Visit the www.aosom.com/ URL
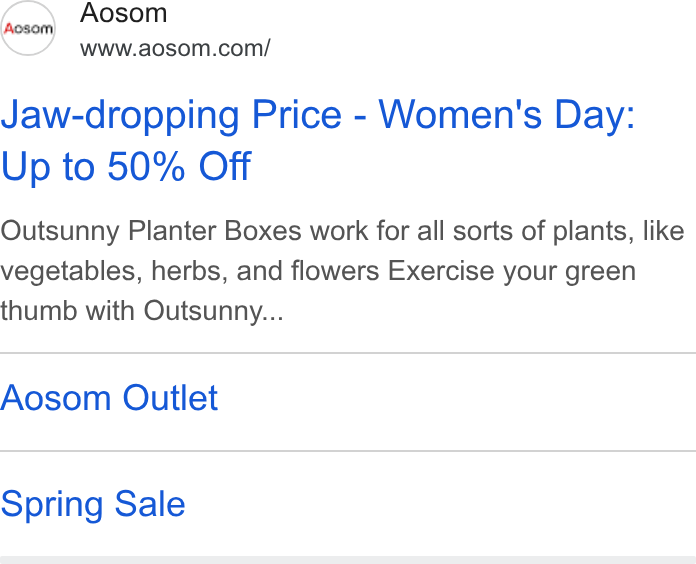This screenshot has height=564, width=696. (x=175, y=48)
